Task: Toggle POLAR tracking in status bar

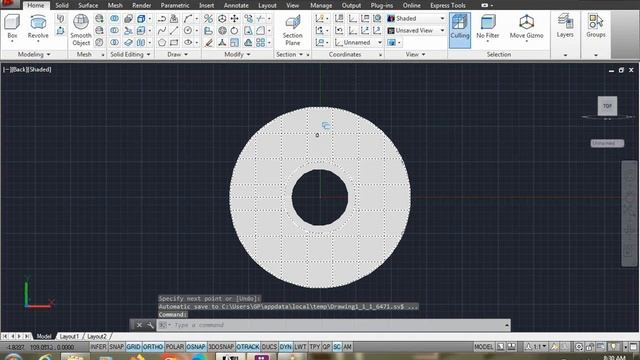Action: [175, 347]
